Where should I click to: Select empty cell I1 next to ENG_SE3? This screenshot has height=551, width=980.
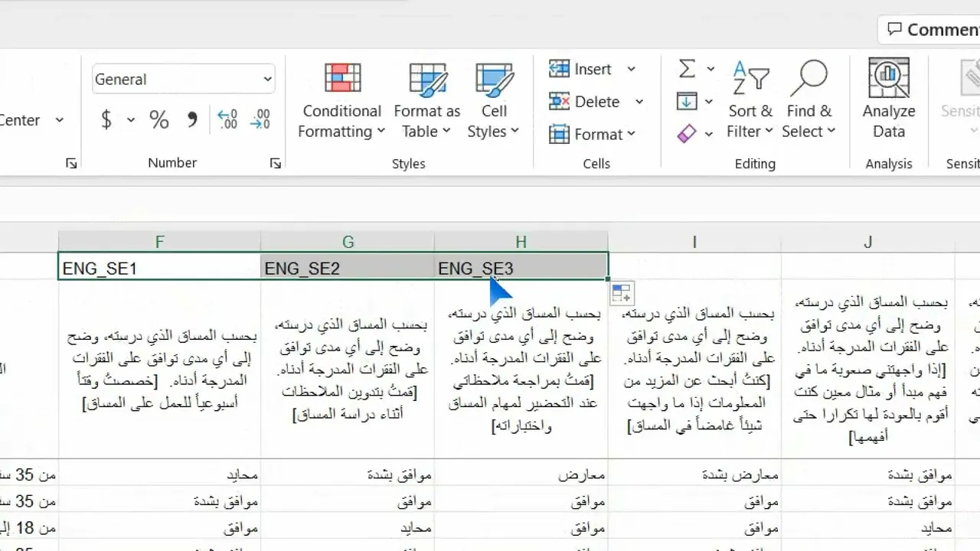point(694,268)
